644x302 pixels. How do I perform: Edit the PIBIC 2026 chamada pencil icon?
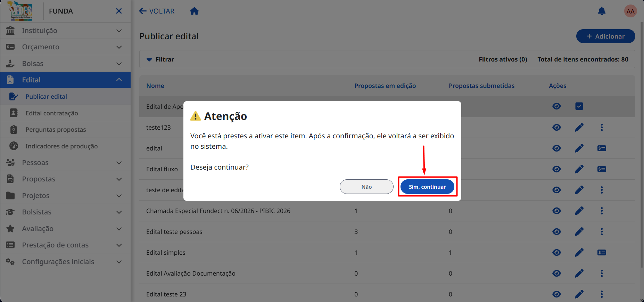[579, 211]
